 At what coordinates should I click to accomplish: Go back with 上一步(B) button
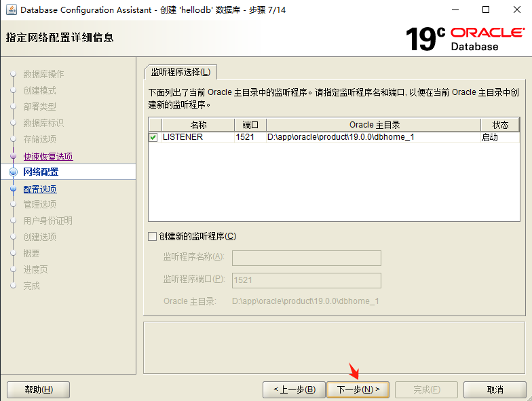coord(294,389)
